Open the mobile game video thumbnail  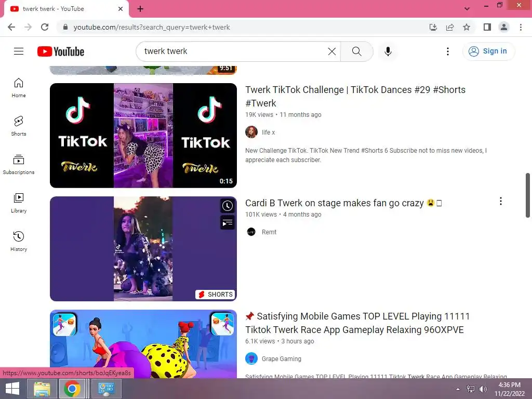coord(143,344)
